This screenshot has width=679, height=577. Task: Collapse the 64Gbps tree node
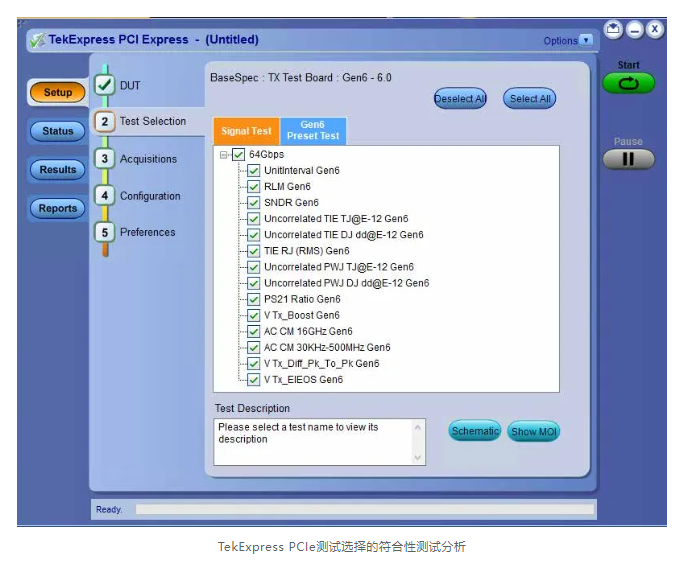(x=223, y=155)
